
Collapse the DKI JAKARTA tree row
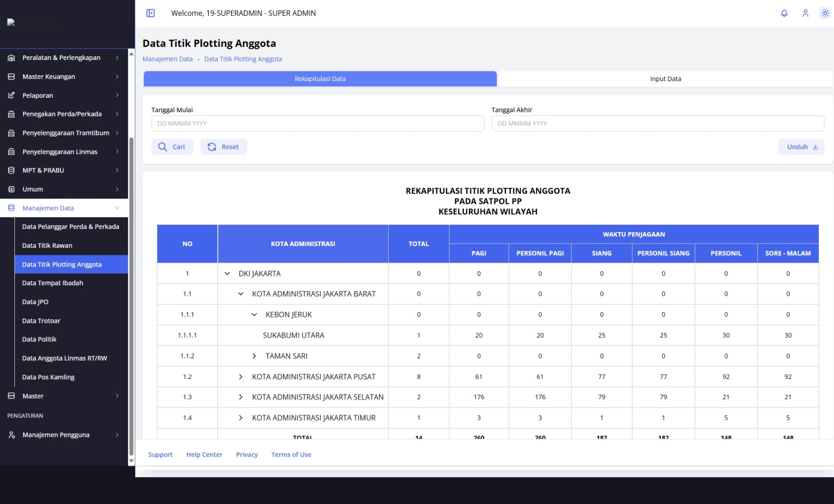point(227,273)
